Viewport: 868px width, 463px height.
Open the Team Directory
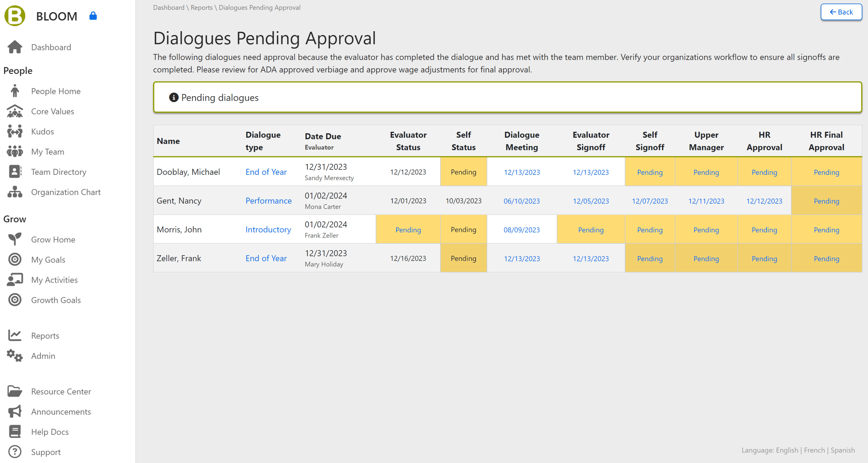tap(58, 171)
